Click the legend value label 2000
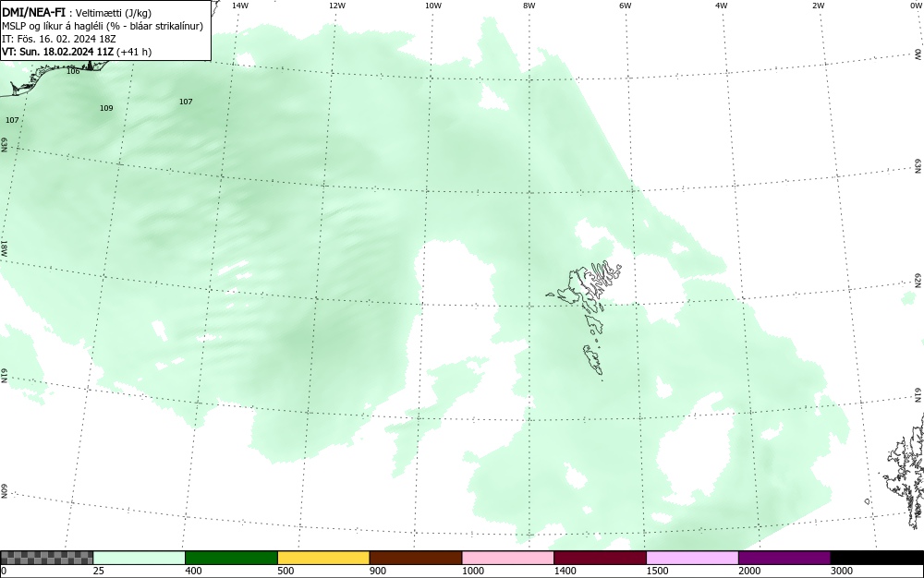 [749, 571]
